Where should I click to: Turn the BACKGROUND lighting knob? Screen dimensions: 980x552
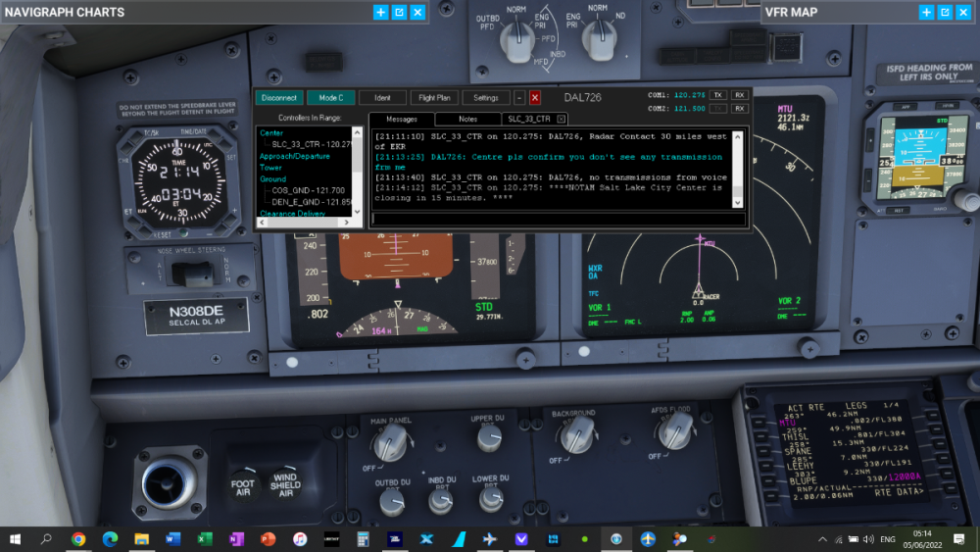(x=576, y=434)
